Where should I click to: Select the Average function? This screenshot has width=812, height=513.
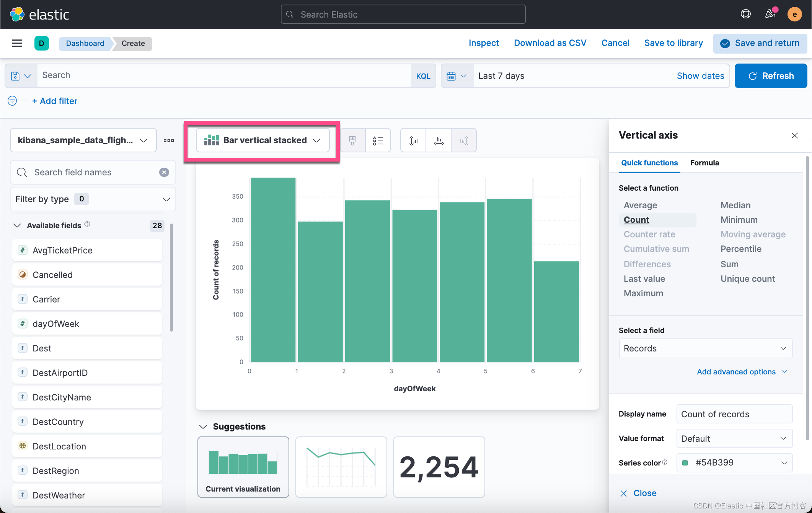[x=640, y=205]
